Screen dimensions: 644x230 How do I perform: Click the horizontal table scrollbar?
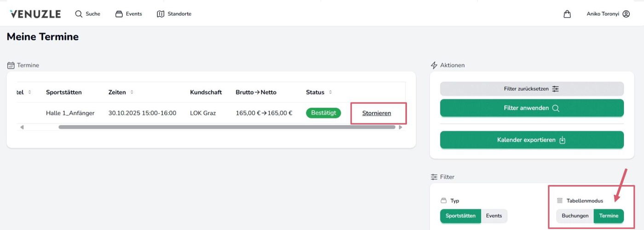227,127
